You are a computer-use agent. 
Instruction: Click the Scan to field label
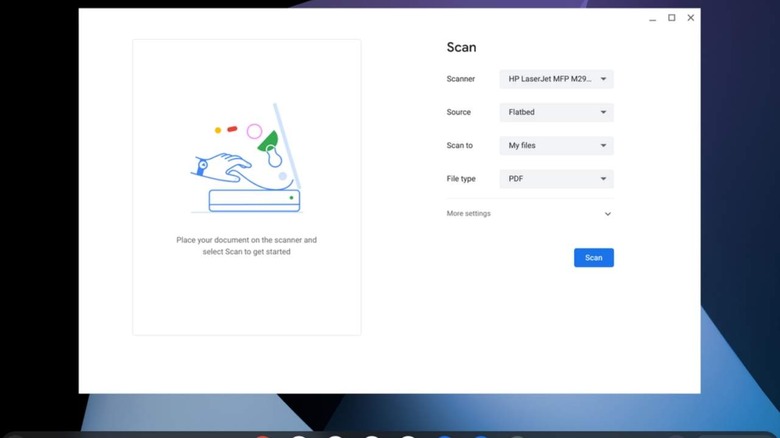click(x=460, y=146)
